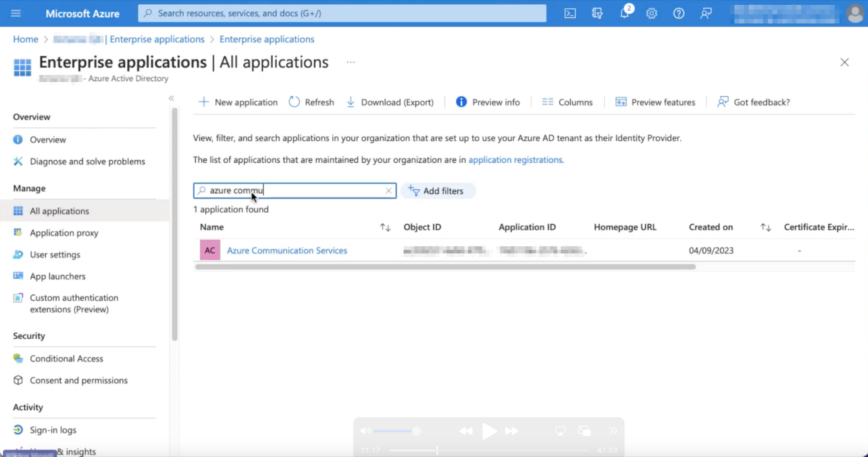Click the Certificate Expir... column header
This screenshot has height=457, width=868.
click(819, 227)
